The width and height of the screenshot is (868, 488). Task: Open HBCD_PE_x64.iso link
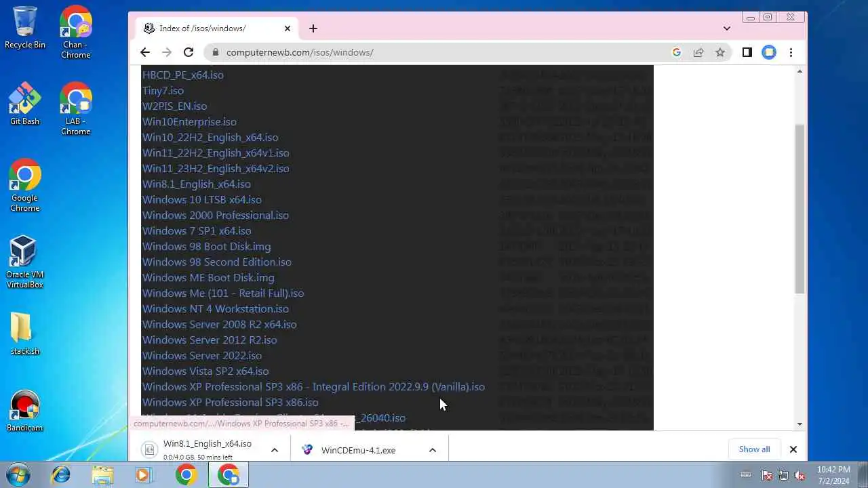point(183,75)
